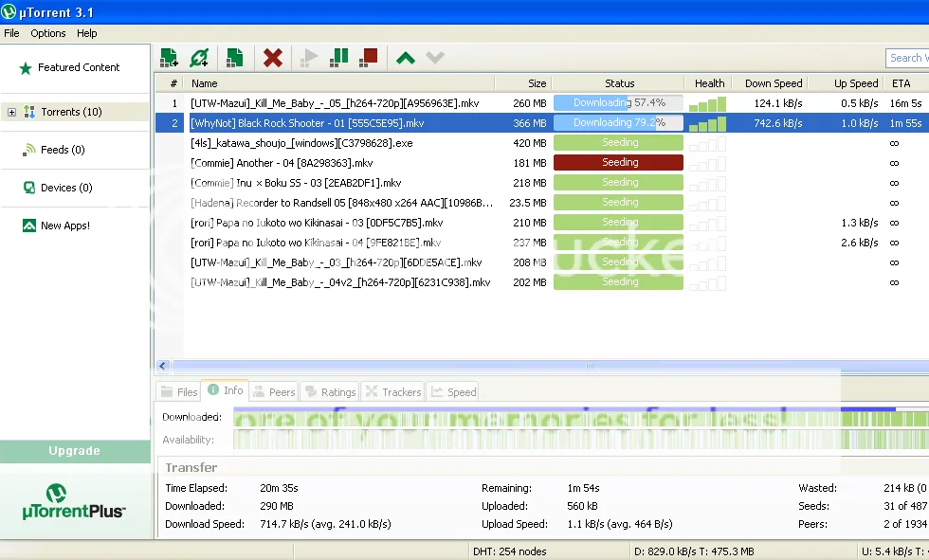This screenshot has height=560, width=929.
Task: Click U: 5.4 kB/s status entry
Action: tap(895, 551)
